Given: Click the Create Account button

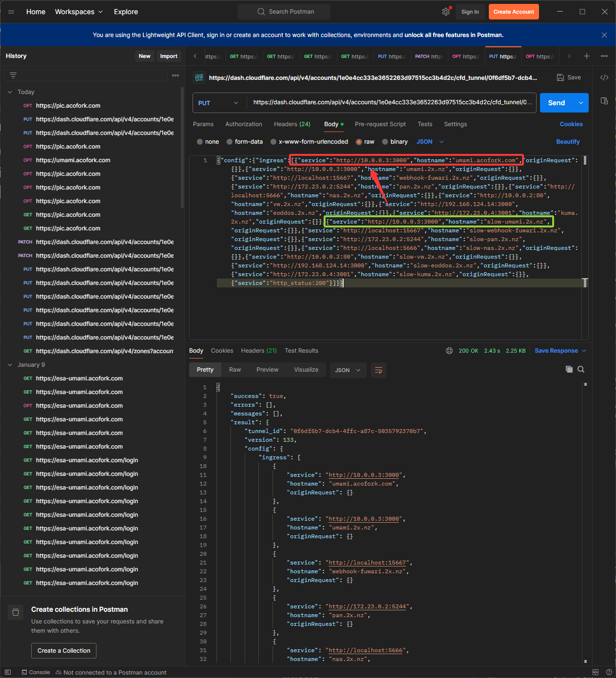Looking at the screenshot, I should click(514, 12).
